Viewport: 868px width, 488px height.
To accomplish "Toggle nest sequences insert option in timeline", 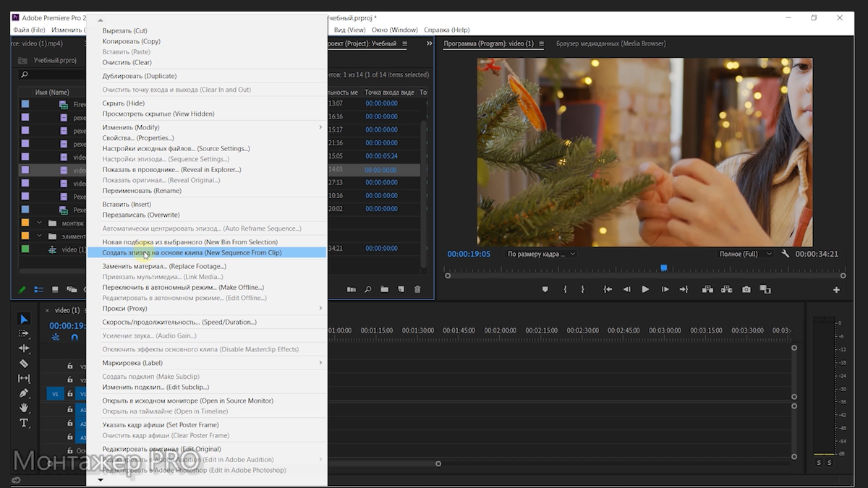I will [x=56, y=337].
